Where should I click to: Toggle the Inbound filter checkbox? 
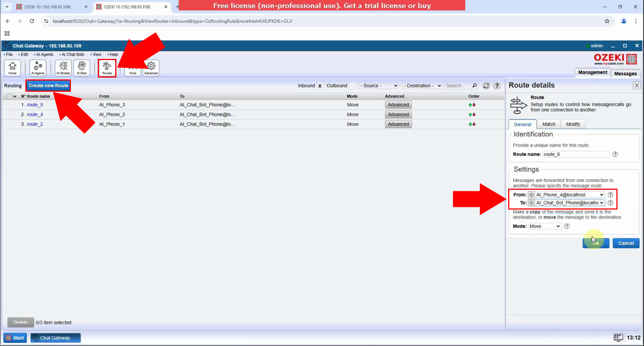click(320, 86)
